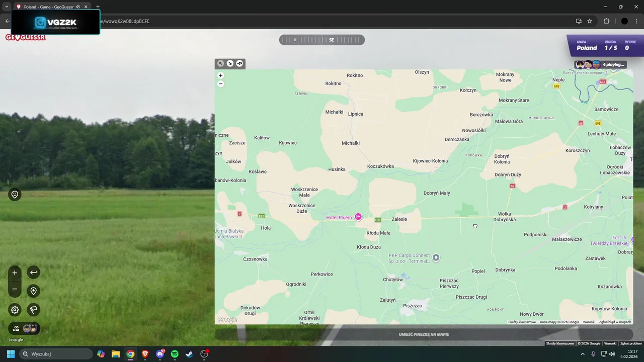Screen dimensions: 644x362
Task: Open the clock and date flyout
Action: click(x=629, y=354)
